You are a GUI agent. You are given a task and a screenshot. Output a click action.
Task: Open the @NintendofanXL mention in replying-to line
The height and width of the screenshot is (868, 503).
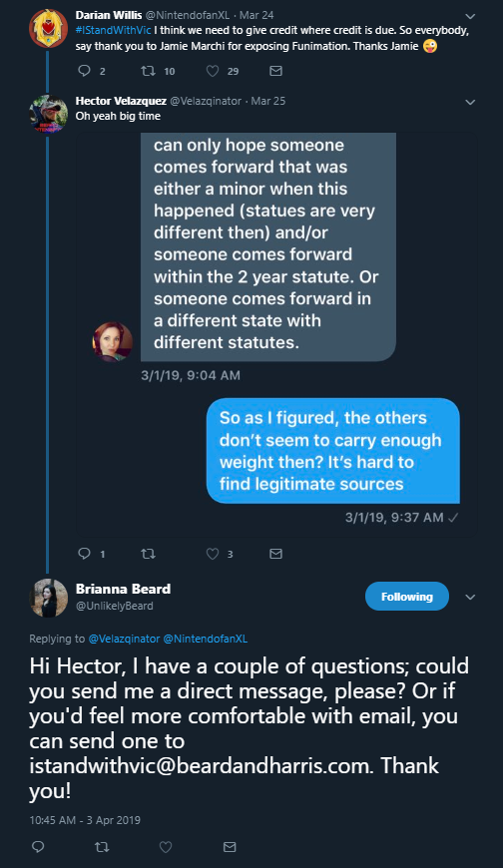click(x=205, y=639)
